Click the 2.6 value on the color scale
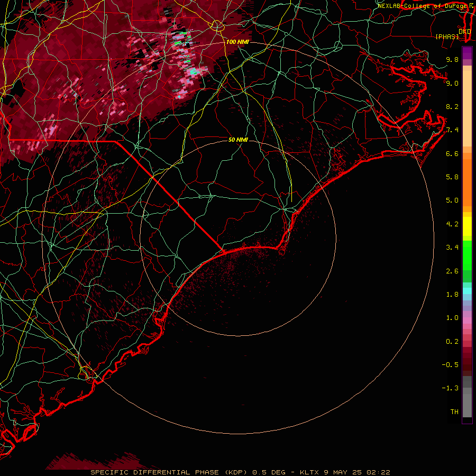 coord(452,271)
